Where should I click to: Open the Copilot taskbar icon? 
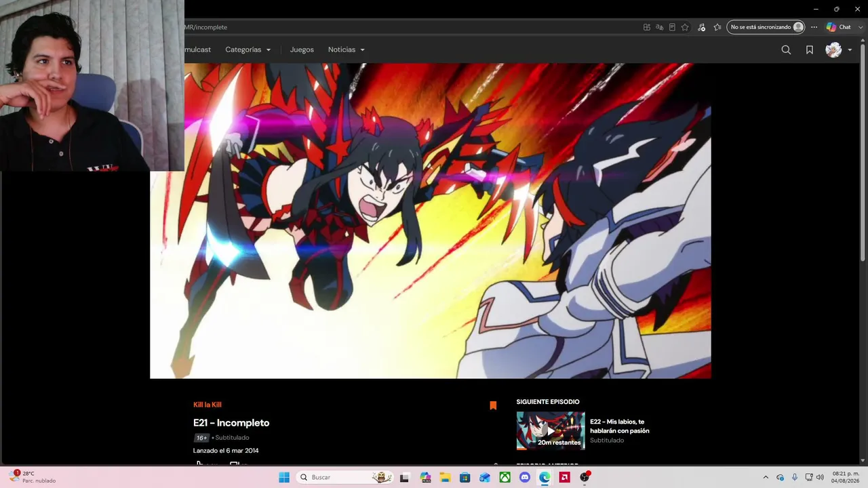425,477
